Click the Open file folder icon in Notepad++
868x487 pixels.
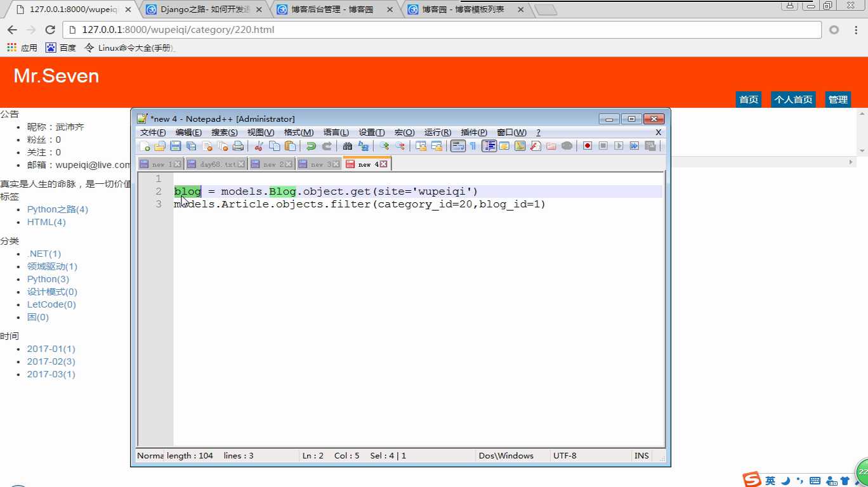[x=160, y=146]
